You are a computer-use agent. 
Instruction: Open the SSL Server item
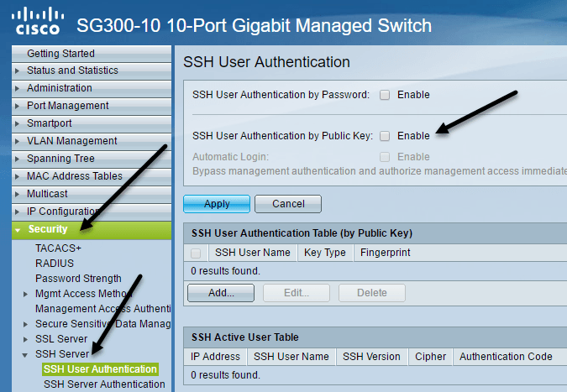[x=61, y=339]
